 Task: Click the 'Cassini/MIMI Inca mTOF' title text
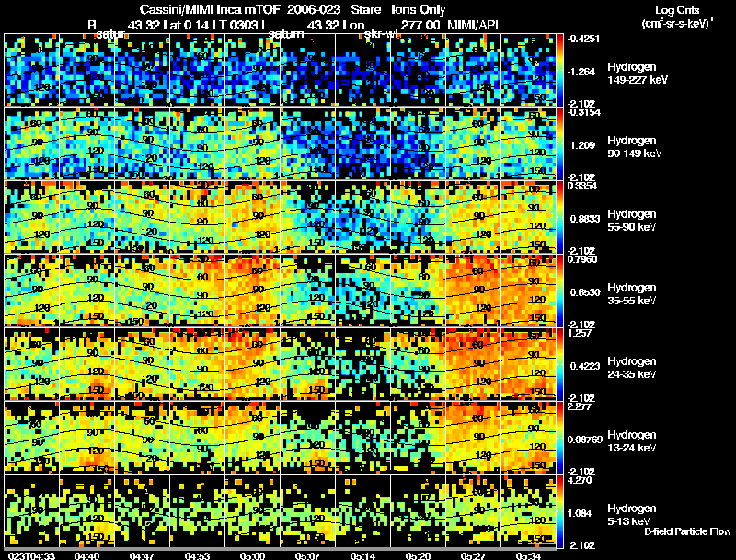coord(210,10)
